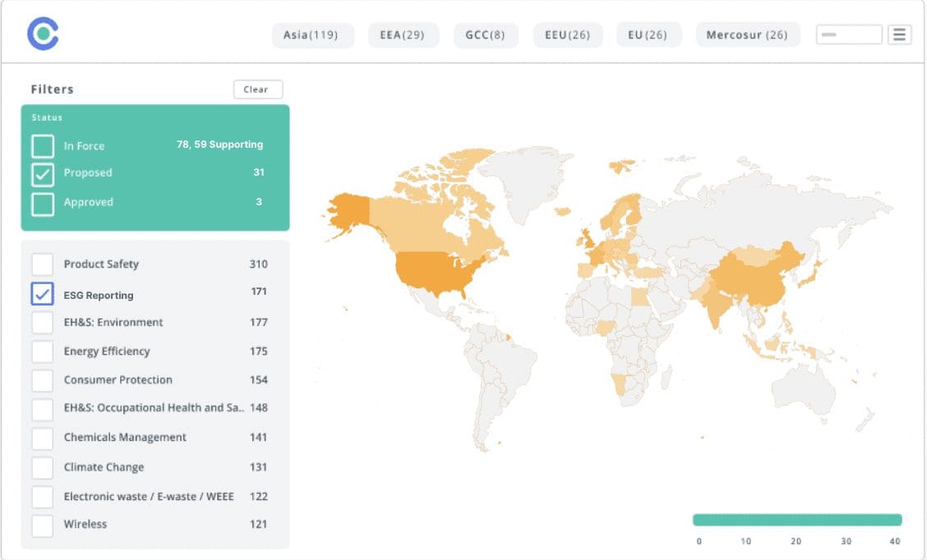Click the search input field
The height and width of the screenshot is (560, 927).
click(x=848, y=34)
